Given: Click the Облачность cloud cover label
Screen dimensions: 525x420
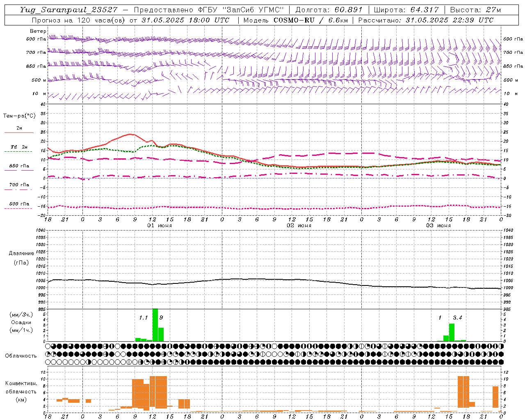Looking at the screenshot, I should (21, 356).
